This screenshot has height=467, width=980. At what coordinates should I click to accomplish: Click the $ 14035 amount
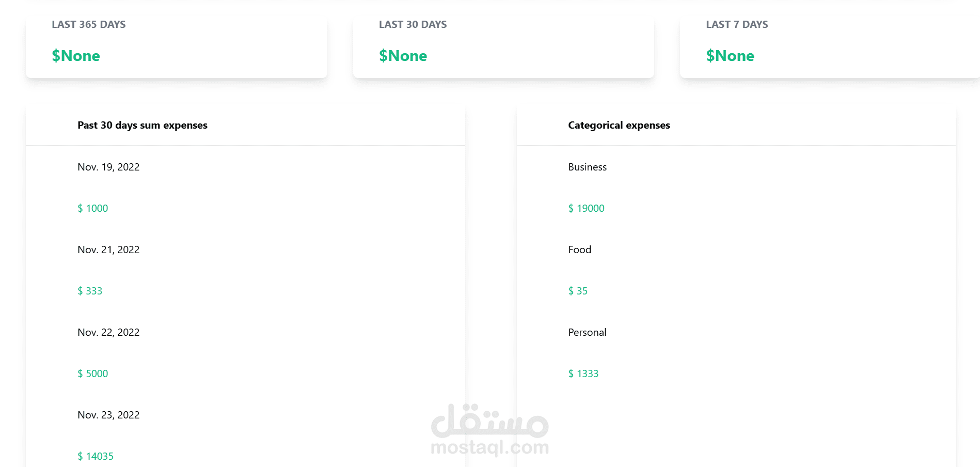96,456
